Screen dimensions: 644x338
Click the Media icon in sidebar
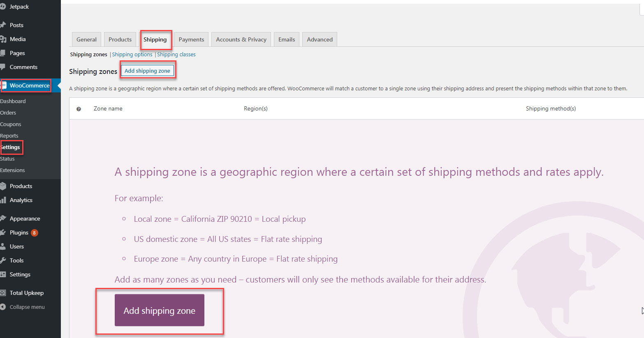point(3,39)
